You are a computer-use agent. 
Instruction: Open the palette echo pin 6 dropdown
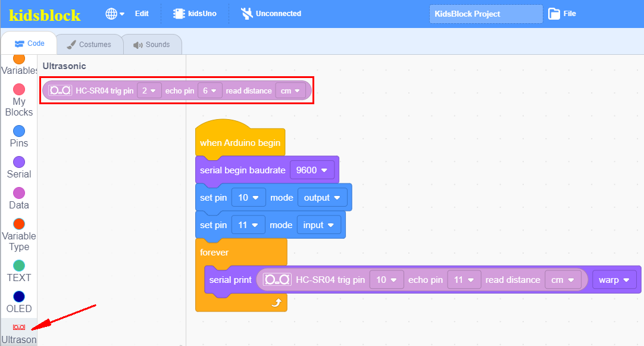pyautogui.click(x=210, y=91)
